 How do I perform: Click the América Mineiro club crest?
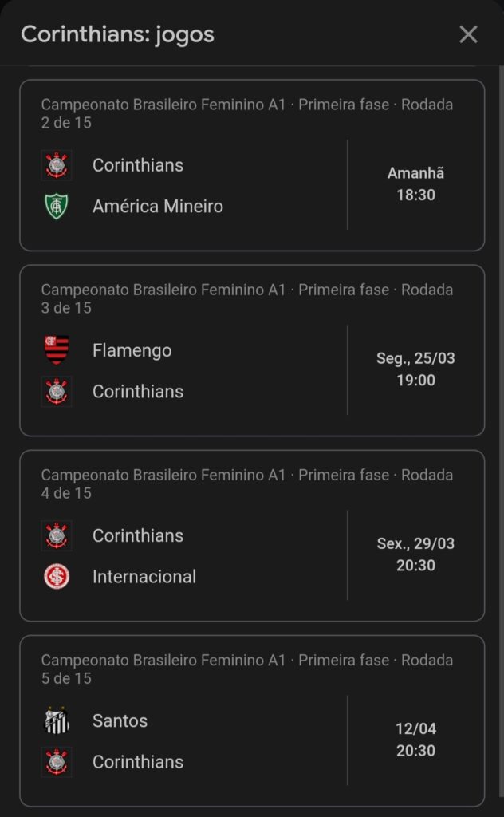[57, 207]
